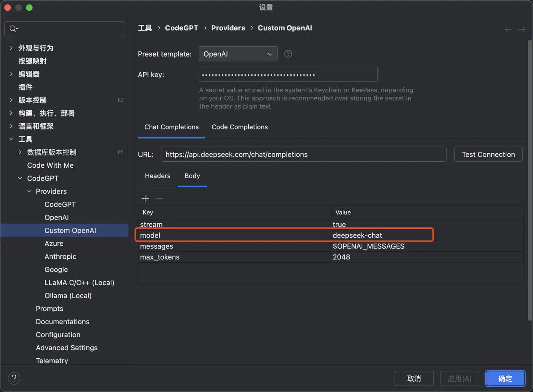Click 工具 in the breadcrumb path

(x=145, y=28)
